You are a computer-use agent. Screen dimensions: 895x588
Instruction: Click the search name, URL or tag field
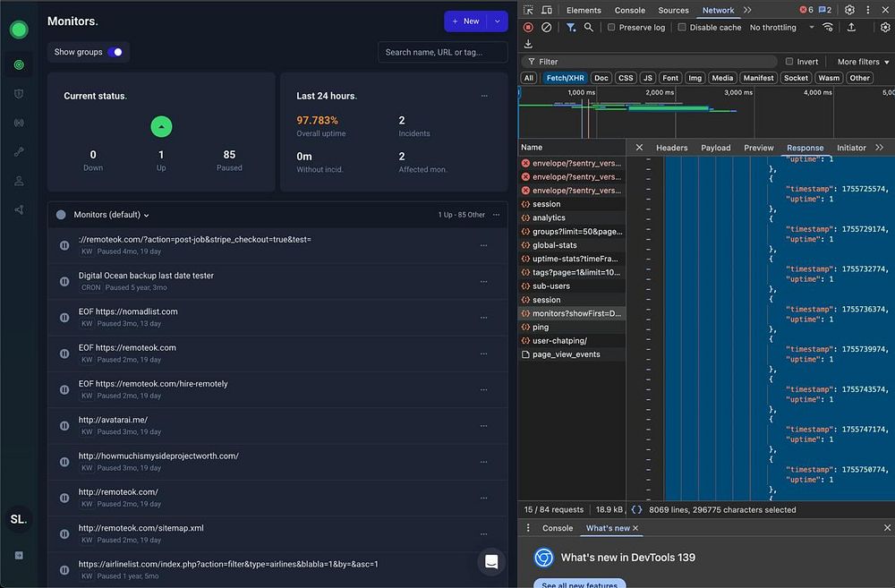[x=442, y=52]
